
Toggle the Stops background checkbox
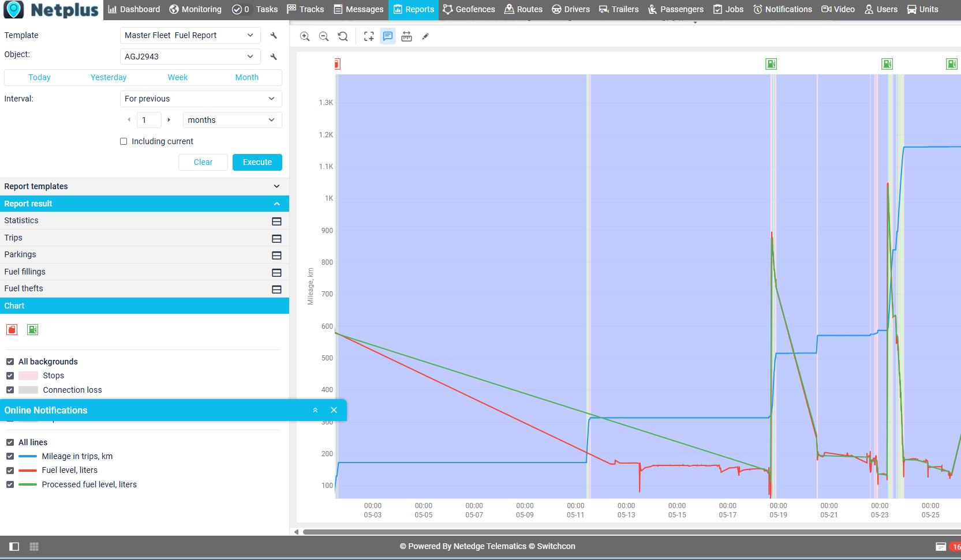10,375
